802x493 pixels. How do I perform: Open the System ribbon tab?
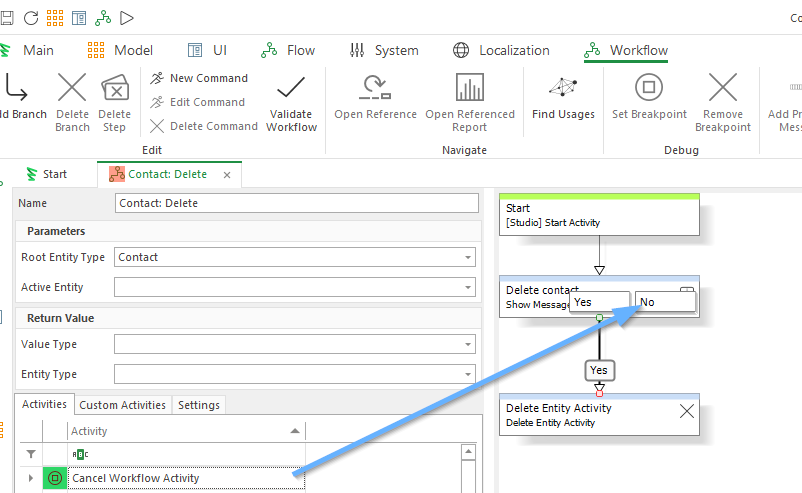tap(384, 50)
